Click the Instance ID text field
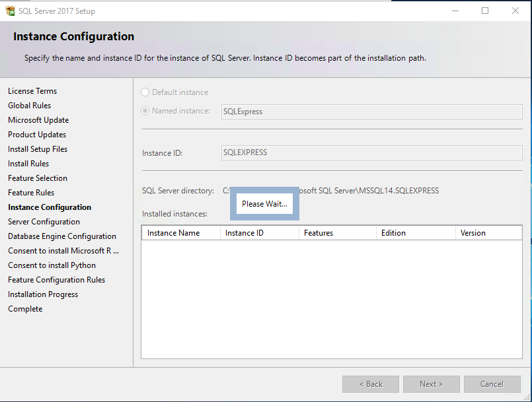The image size is (532, 402). point(371,152)
